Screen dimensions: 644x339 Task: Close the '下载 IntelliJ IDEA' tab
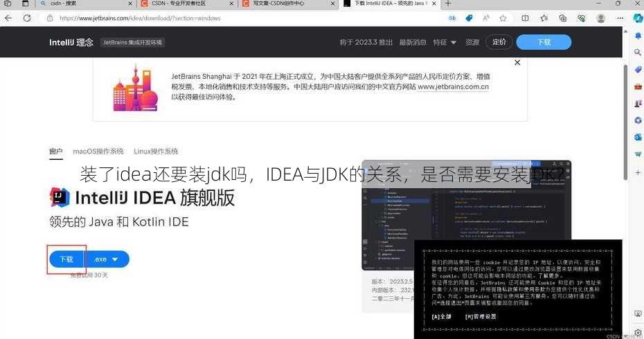tap(433, 3)
